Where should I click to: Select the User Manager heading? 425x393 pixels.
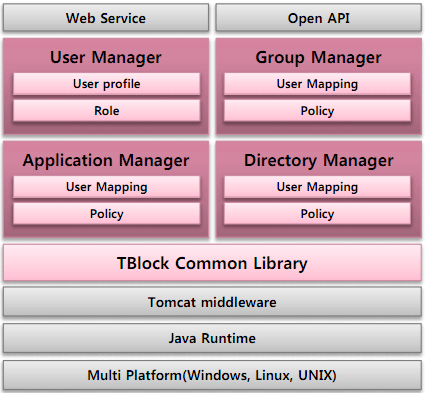click(x=106, y=57)
